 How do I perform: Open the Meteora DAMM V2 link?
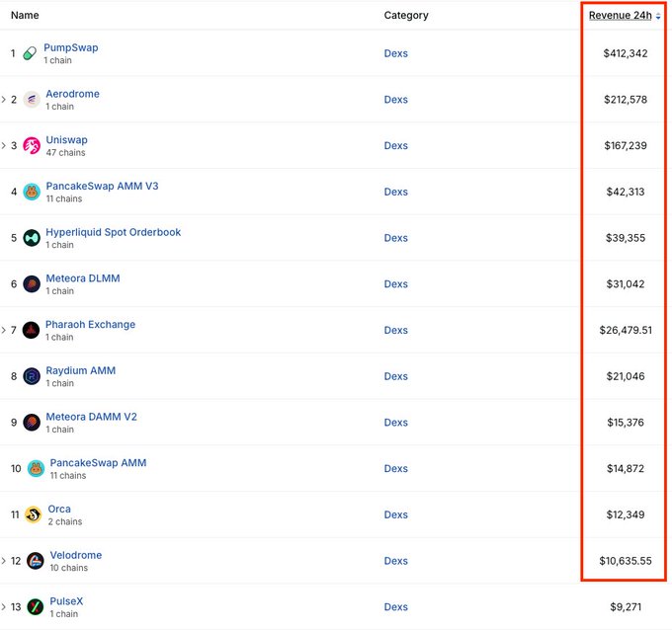(x=91, y=417)
